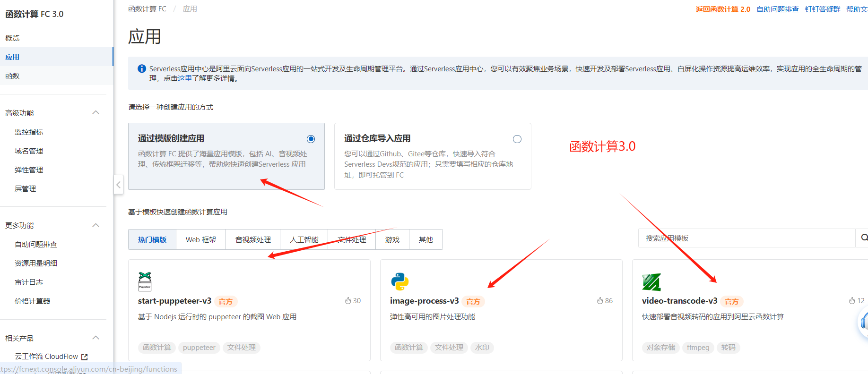This screenshot has height=374, width=868.
Task: Click the 官方 badge on start-puppeteer-v3
Action: 226,301
